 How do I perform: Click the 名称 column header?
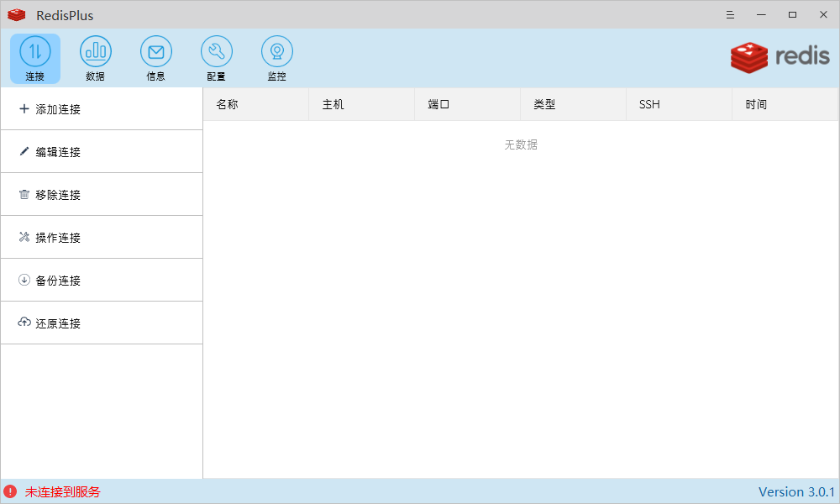click(227, 103)
